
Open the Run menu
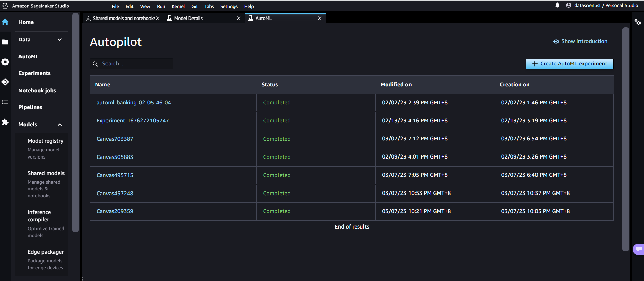pyautogui.click(x=161, y=6)
